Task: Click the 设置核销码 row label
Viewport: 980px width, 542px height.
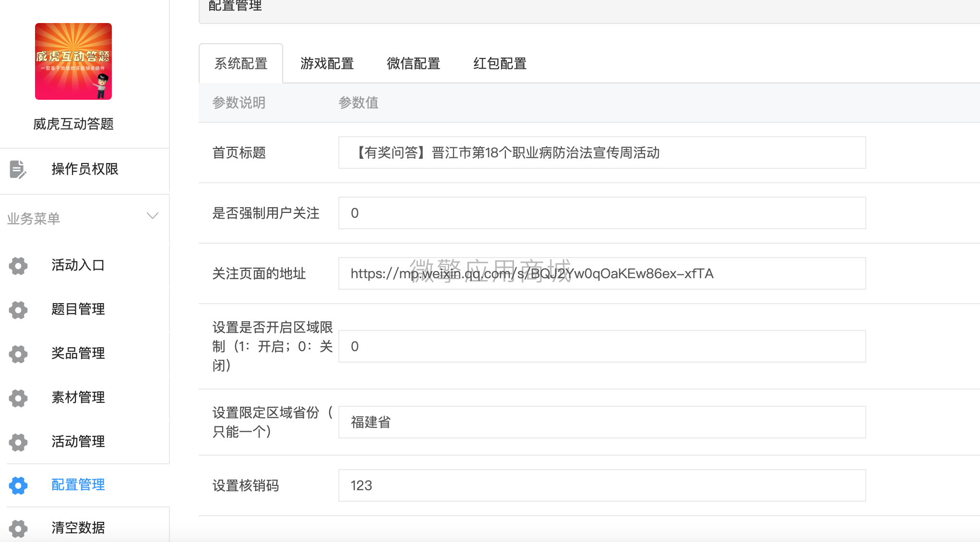Action: [x=246, y=486]
